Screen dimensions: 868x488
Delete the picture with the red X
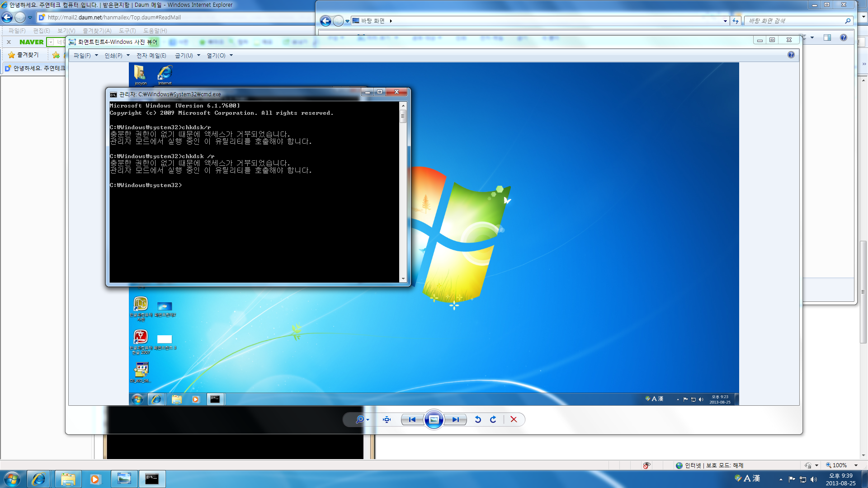[514, 419]
